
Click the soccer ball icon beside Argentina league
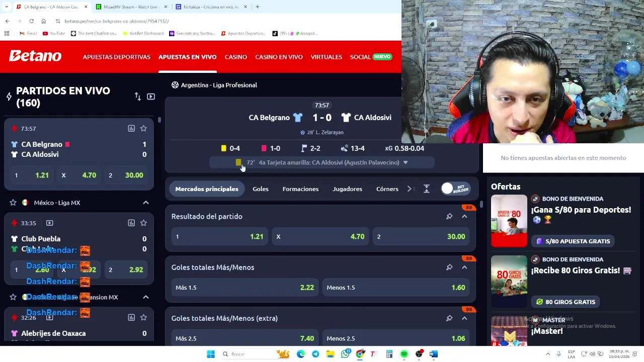coord(175,85)
